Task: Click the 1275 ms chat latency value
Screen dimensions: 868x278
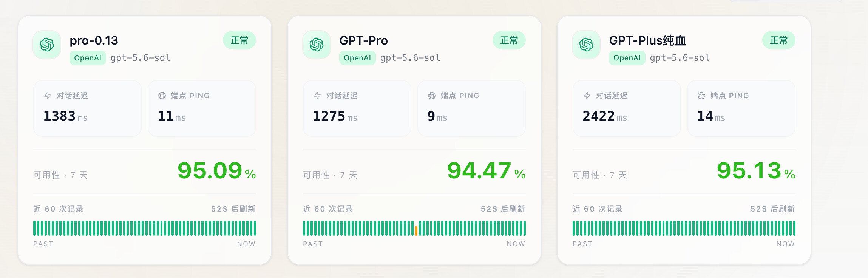Action: (x=335, y=116)
